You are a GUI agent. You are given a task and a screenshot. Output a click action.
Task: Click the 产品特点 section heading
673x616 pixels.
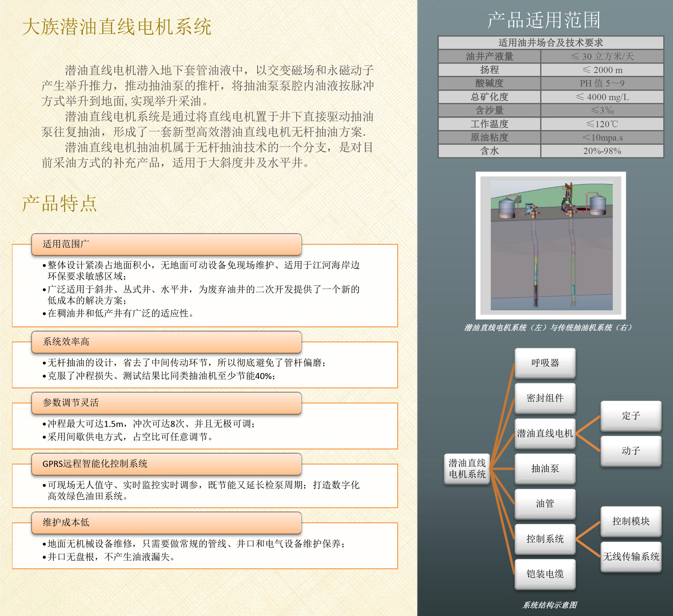pyautogui.click(x=59, y=203)
